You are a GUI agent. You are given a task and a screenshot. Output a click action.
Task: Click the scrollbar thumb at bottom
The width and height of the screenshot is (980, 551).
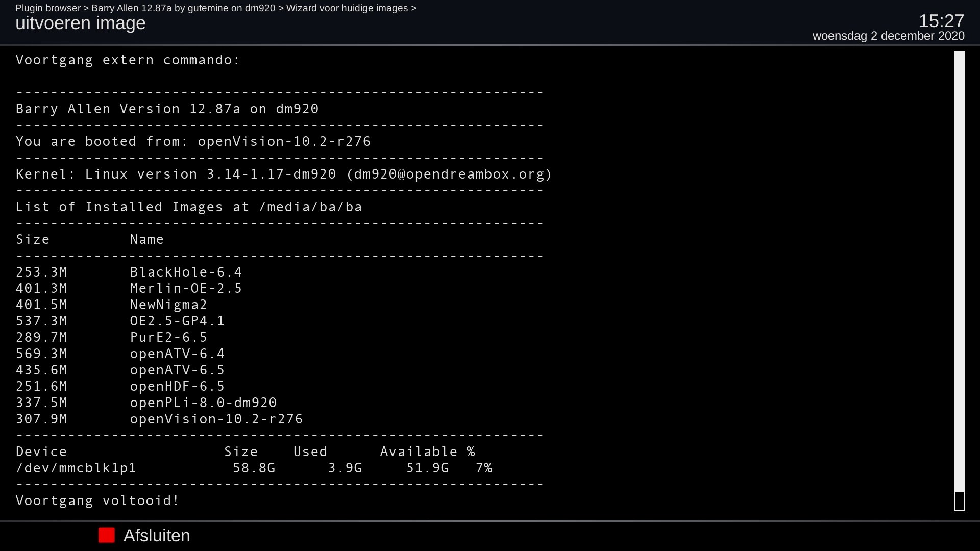point(960,501)
